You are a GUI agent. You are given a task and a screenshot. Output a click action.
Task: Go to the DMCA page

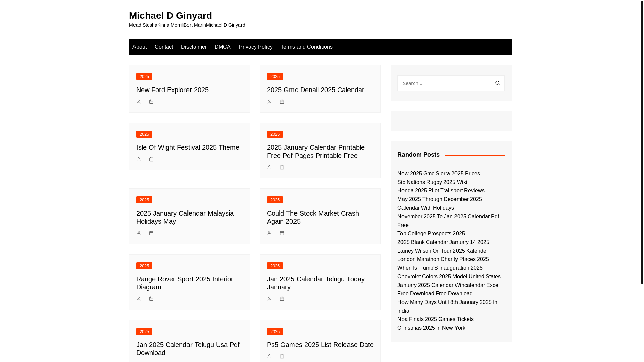pos(223,47)
